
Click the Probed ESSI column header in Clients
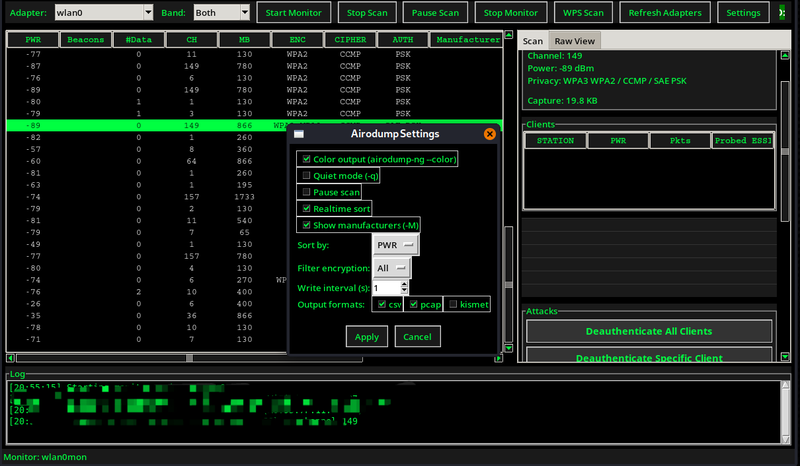click(743, 140)
